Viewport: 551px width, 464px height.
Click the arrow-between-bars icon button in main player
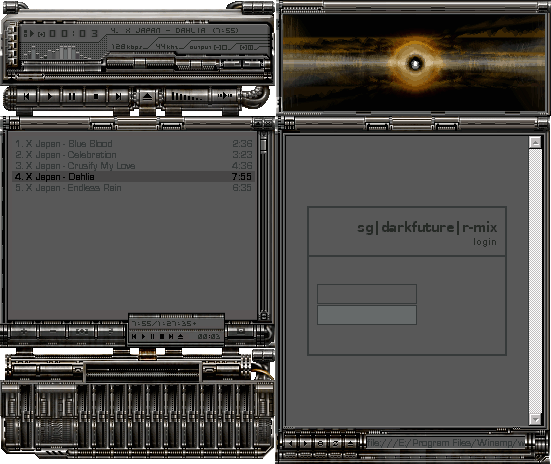(225, 96)
